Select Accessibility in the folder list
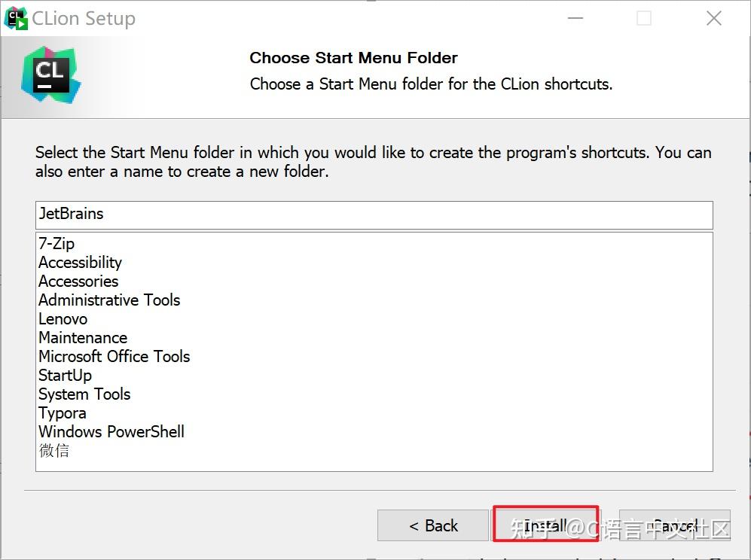 [80, 263]
